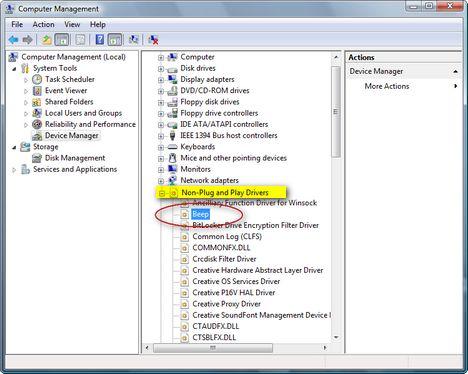Select Floppy drive controllers category label
This screenshot has width=468, height=374.
[219, 113]
